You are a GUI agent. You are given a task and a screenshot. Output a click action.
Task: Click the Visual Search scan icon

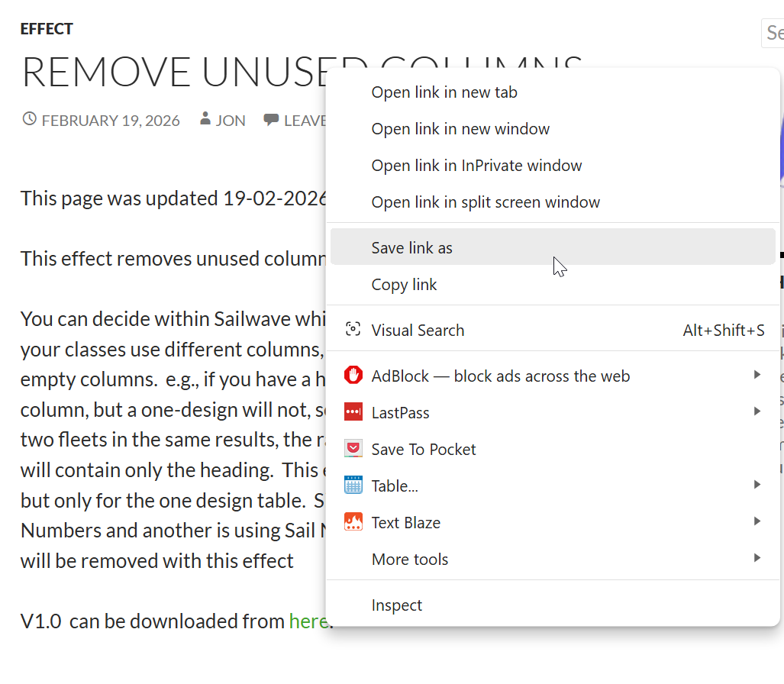point(353,330)
